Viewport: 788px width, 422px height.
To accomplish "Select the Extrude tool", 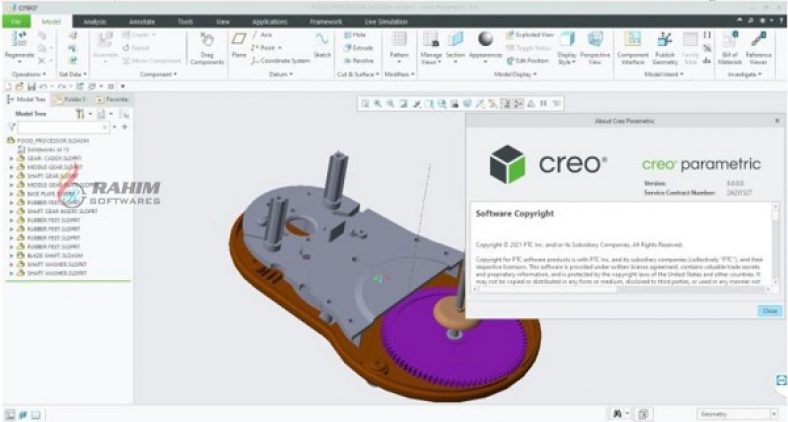I will (x=358, y=48).
